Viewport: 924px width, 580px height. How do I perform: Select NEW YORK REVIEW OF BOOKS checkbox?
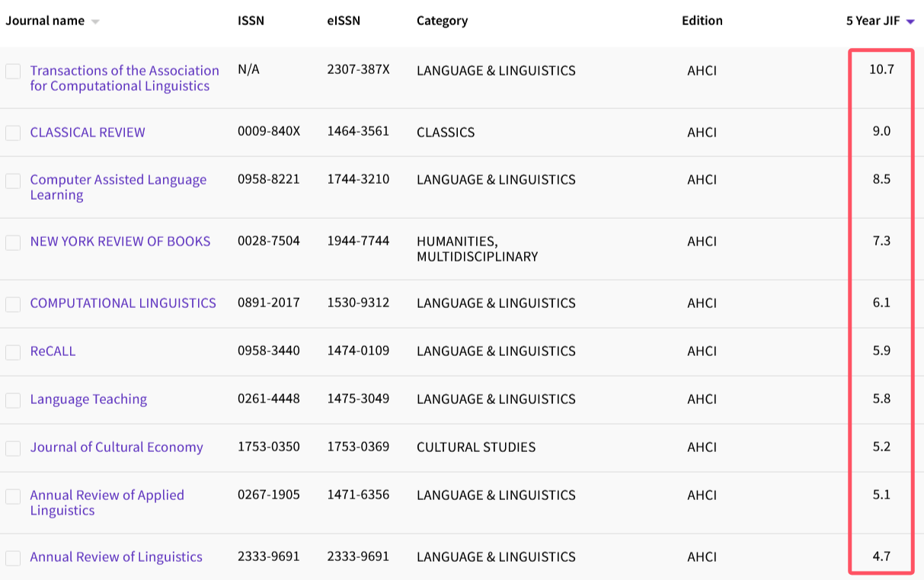click(13, 242)
